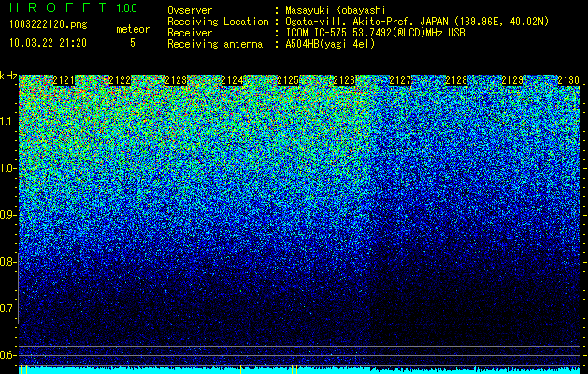This screenshot has height=374, width=588.
Task: Select the ICOM IC-575 receiver description
Action: [375, 33]
